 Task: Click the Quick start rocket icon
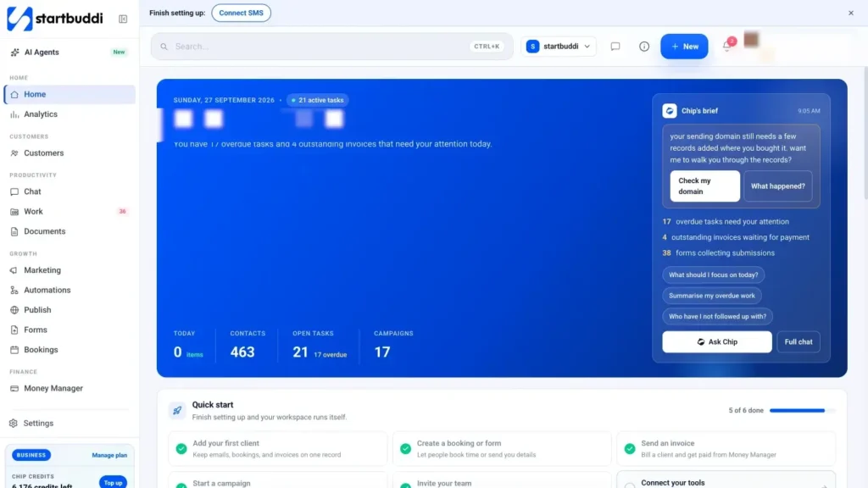click(x=177, y=411)
